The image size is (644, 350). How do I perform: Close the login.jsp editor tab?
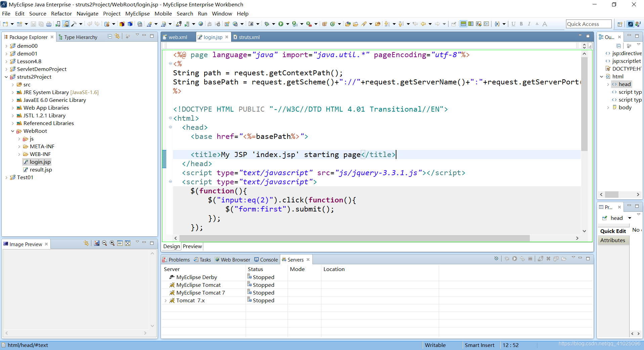click(227, 37)
